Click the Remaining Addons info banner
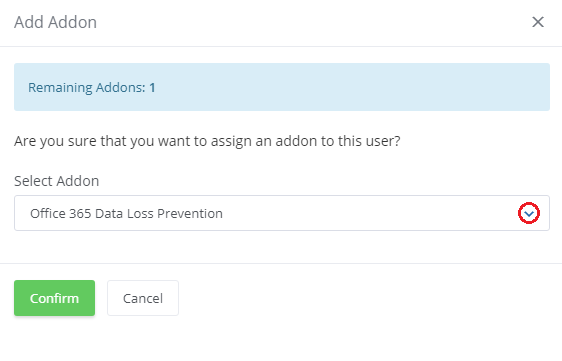 (282, 87)
